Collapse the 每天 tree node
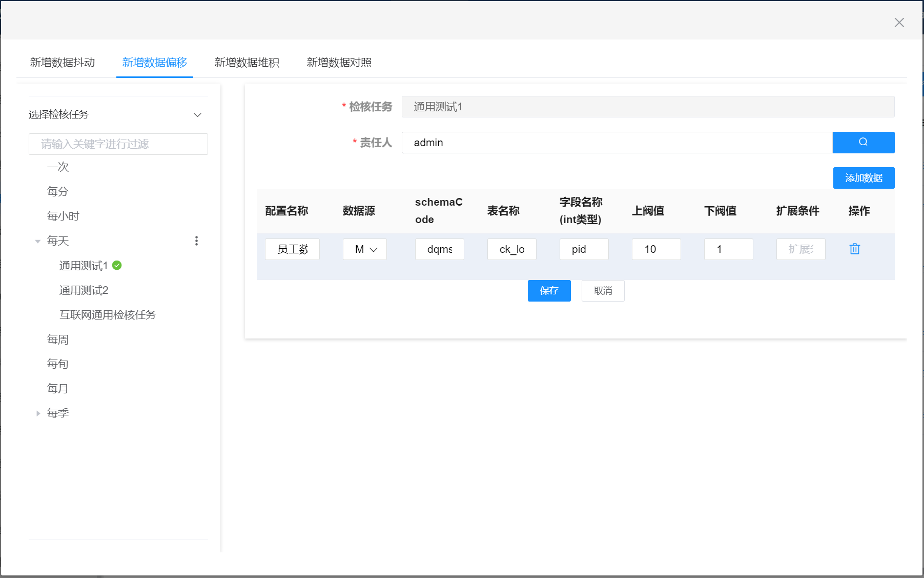 [x=38, y=241]
